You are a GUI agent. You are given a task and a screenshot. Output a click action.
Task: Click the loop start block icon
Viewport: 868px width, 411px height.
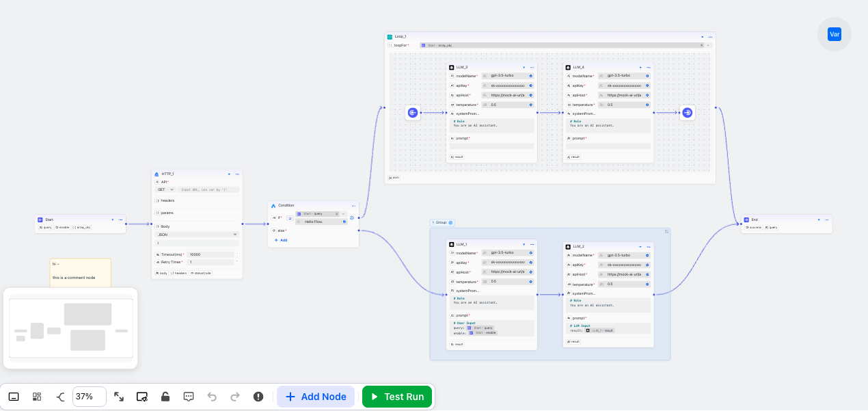(x=413, y=113)
